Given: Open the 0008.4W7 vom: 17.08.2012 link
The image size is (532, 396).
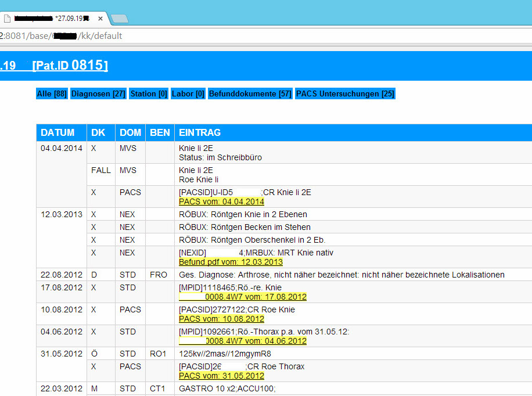Looking at the screenshot, I should tap(243, 297).
